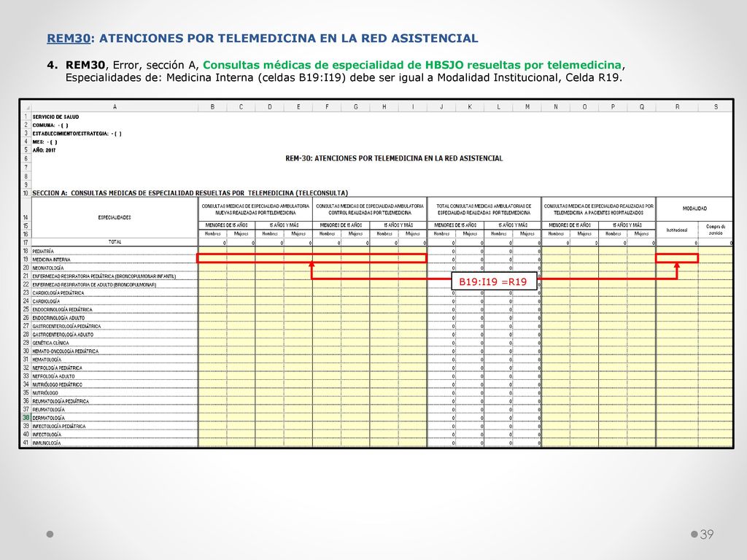Click the CONTROL REALIZADAS POR TELEMEDICINA header

pyautogui.click(x=370, y=209)
